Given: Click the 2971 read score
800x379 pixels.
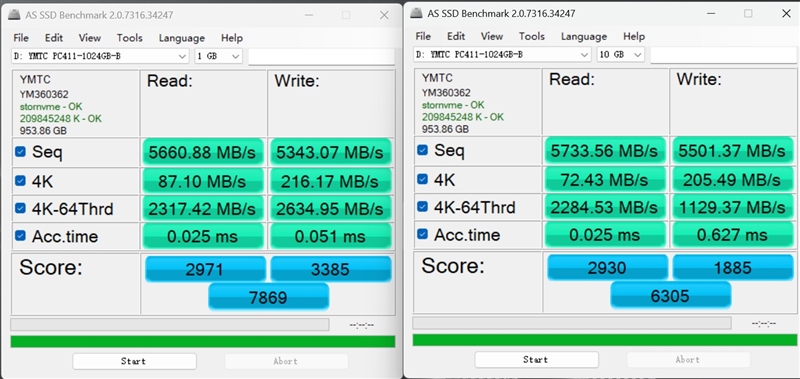Looking at the screenshot, I should point(205,269).
